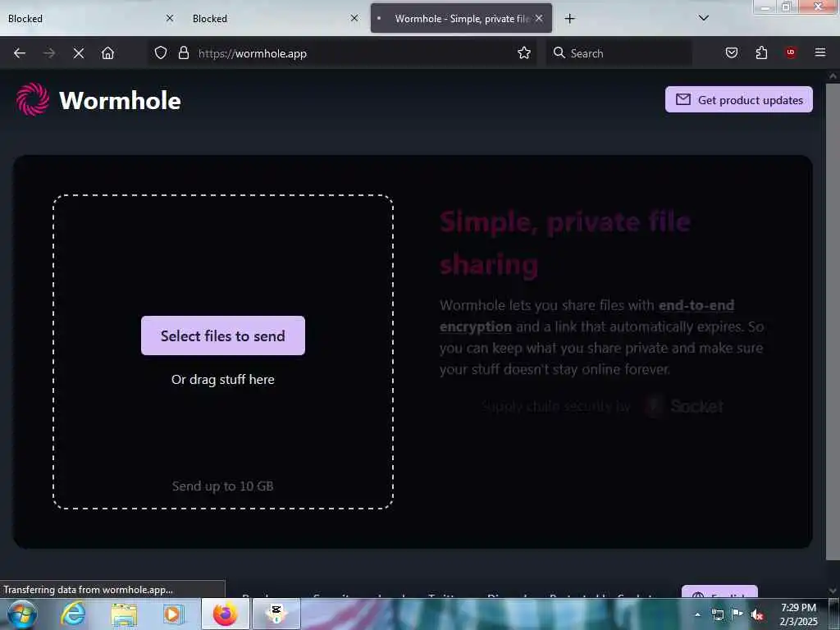Close the second Blocked tab
Image resolution: width=840 pixels, height=630 pixels.
coord(354,18)
